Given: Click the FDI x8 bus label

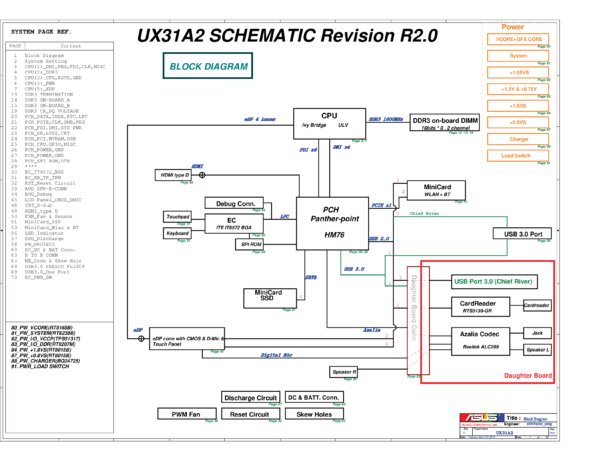Looking at the screenshot, I should click(x=308, y=150).
